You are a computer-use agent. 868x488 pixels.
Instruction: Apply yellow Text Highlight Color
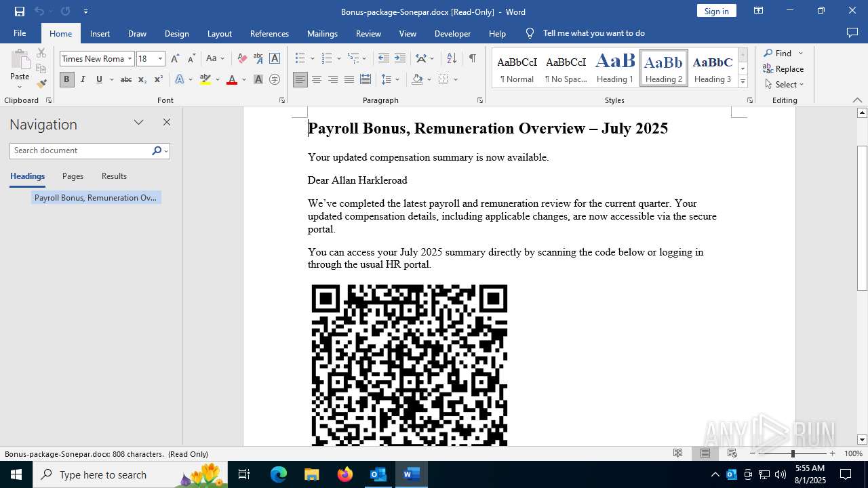(205, 79)
